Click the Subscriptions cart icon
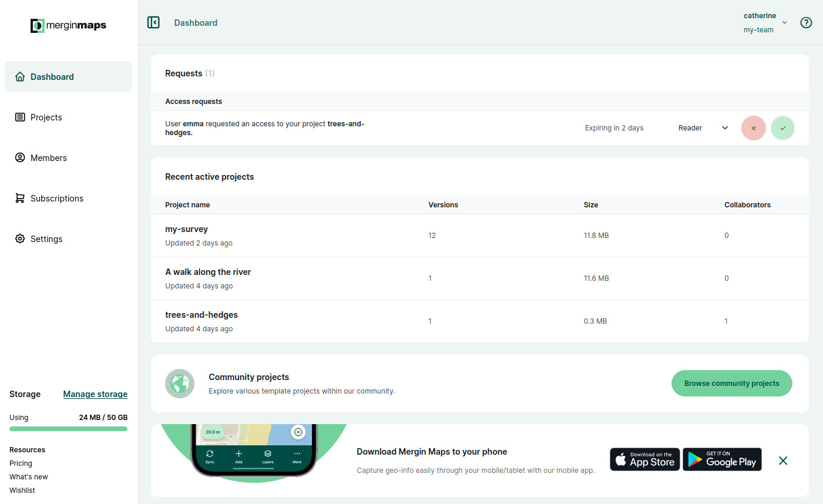 click(x=20, y=199)
